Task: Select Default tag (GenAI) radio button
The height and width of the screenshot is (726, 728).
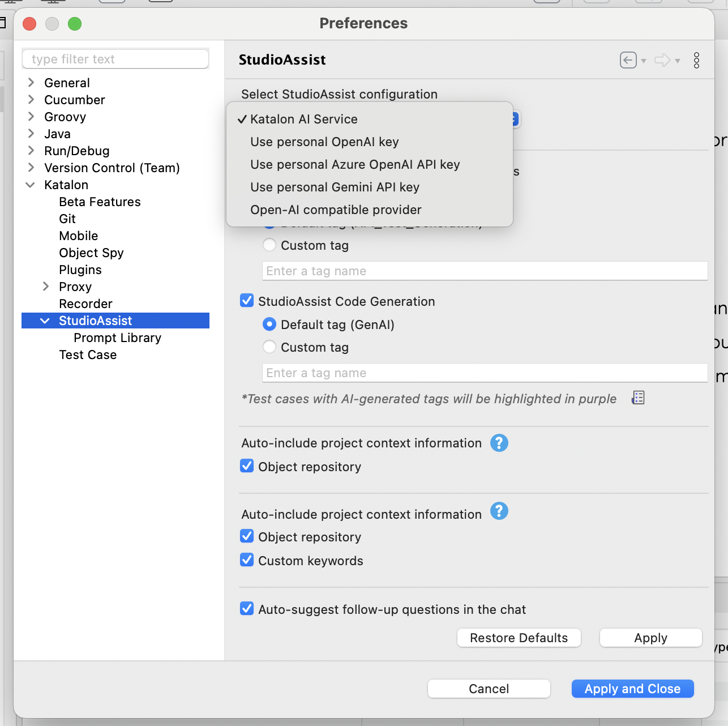Action: pos(269,324)
